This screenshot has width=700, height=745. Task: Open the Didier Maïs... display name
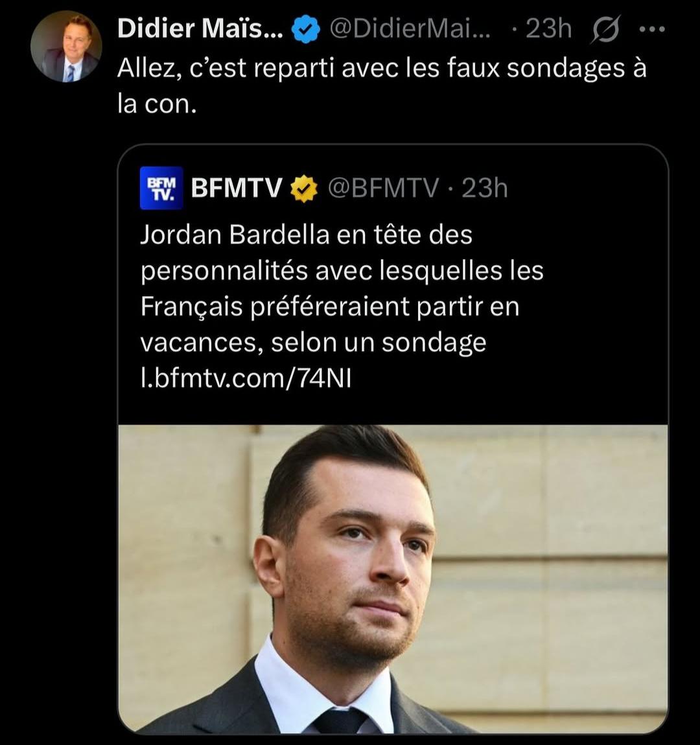coord(200,29)
